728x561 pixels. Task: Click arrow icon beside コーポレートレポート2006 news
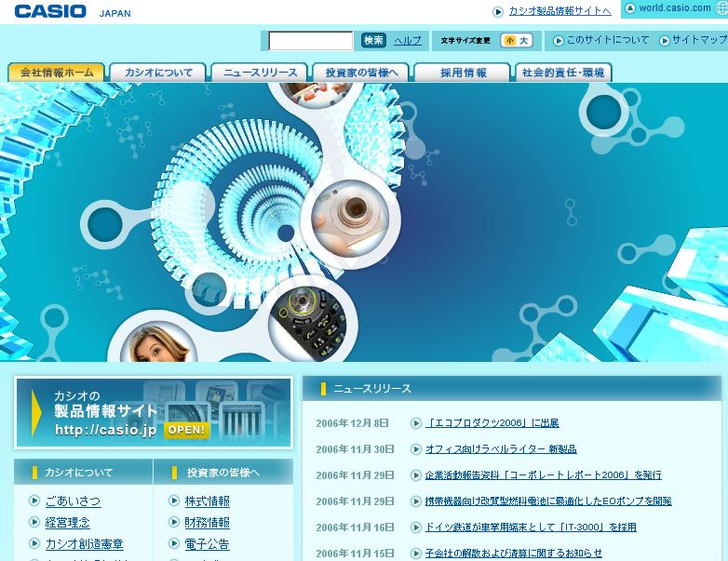[416, 475]
